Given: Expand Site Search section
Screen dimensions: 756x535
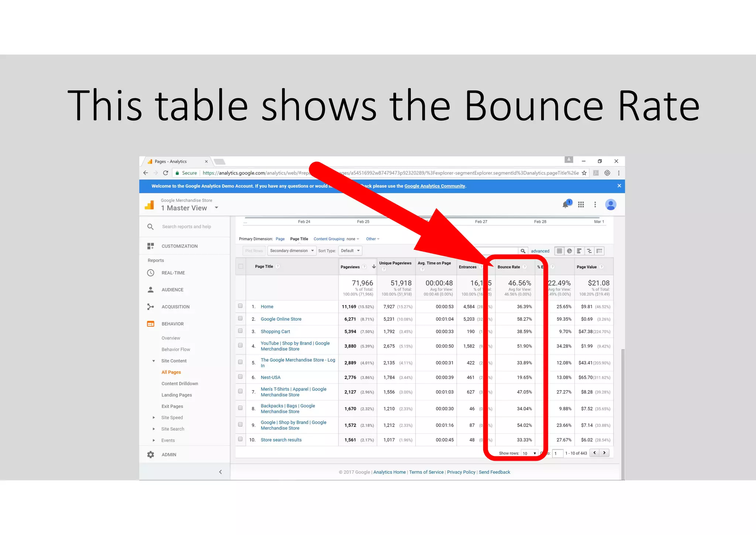Looking at the screenshot, I should click(154, 429).
